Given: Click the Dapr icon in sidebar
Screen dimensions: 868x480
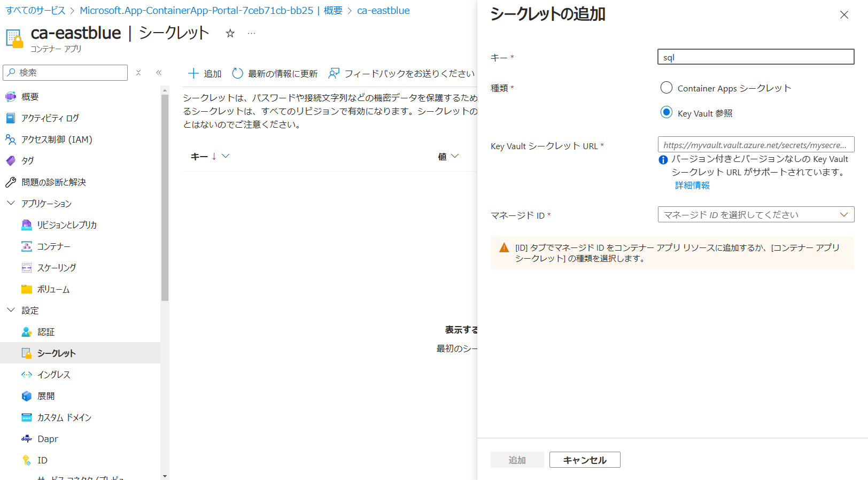Looking at the screenshot, I should 27,439.
